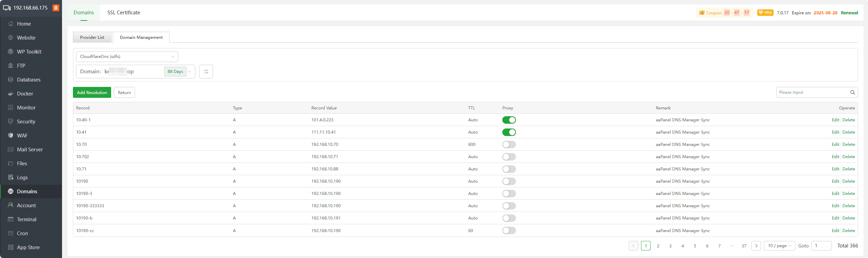The image size is (868, 258).
Task: Click the Total 366 count
Action: click(x=848, y=246)
